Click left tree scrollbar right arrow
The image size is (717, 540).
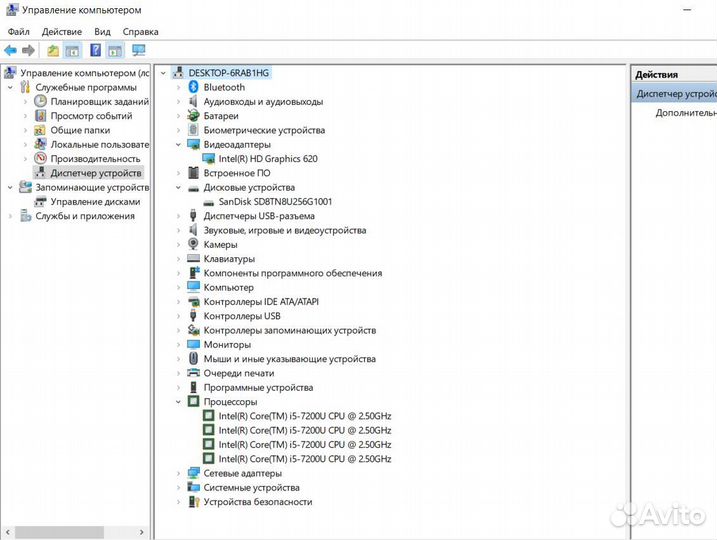click(x=142, y=532)
